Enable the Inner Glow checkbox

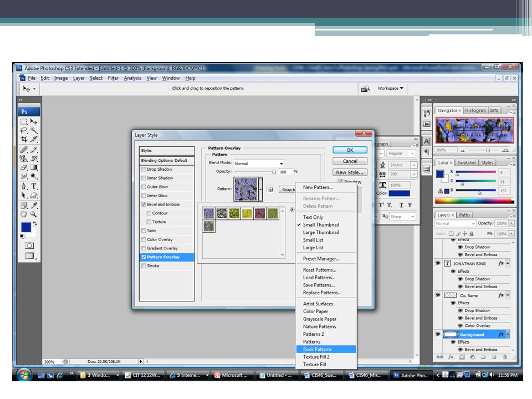pos(144,196)
